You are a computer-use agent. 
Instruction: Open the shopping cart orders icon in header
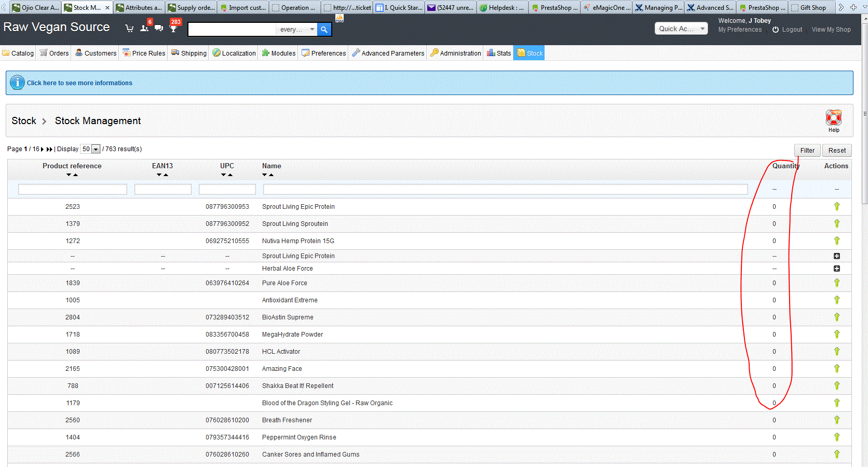tap(129, 29)
